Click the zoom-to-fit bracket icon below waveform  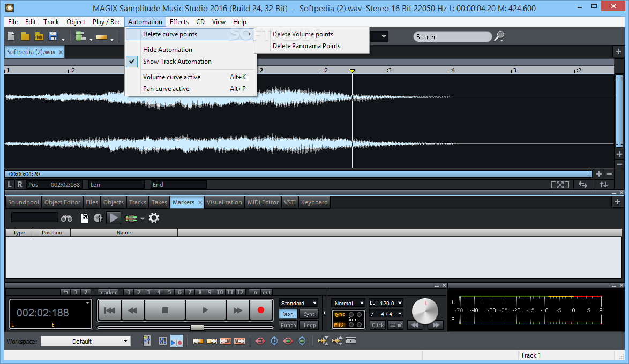pyautogui.click(x=560, y=185)
